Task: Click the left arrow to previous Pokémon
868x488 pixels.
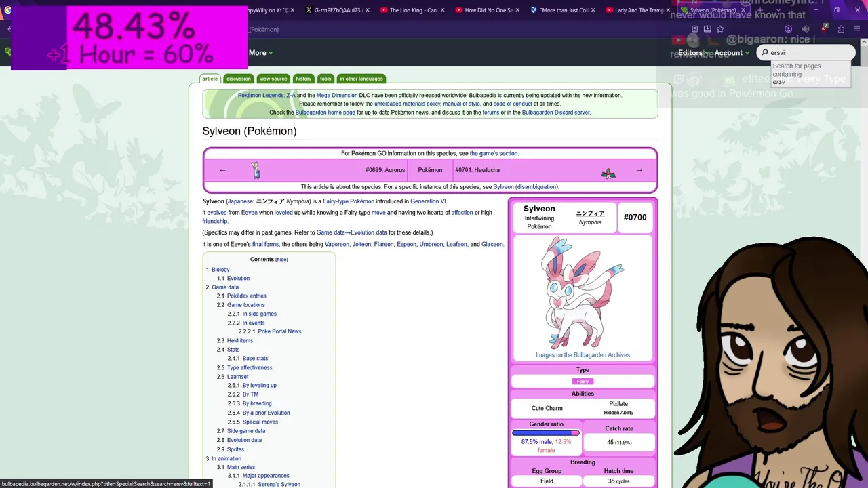Action: [222, 170]
